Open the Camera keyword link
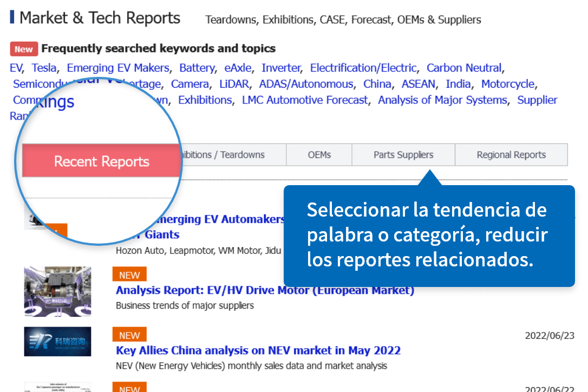Viewport: 588px width, 392px height. pos(190,84)
